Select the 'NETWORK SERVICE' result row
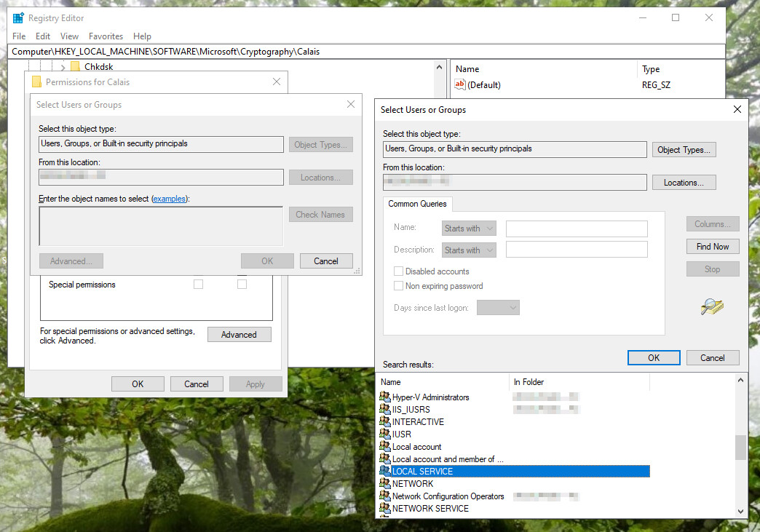This screenshot has height=532, width=760. 514,508
